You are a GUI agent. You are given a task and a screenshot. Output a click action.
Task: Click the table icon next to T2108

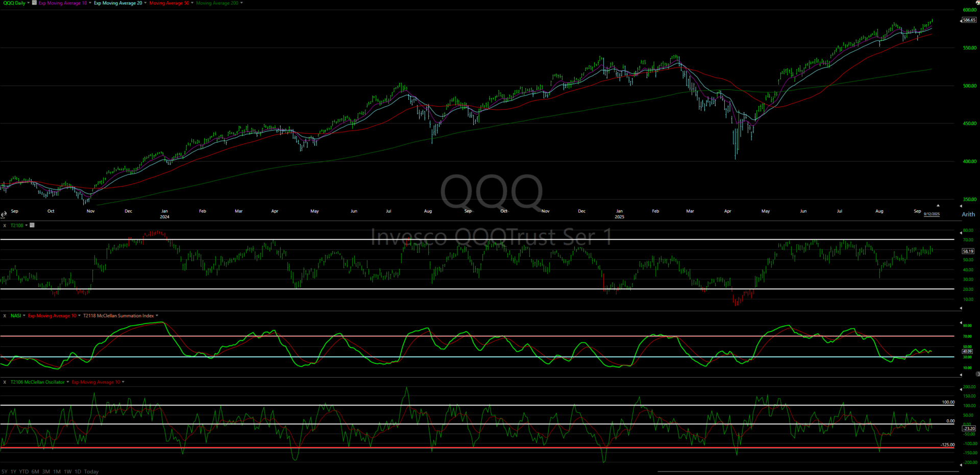click(x=32, y=225)
